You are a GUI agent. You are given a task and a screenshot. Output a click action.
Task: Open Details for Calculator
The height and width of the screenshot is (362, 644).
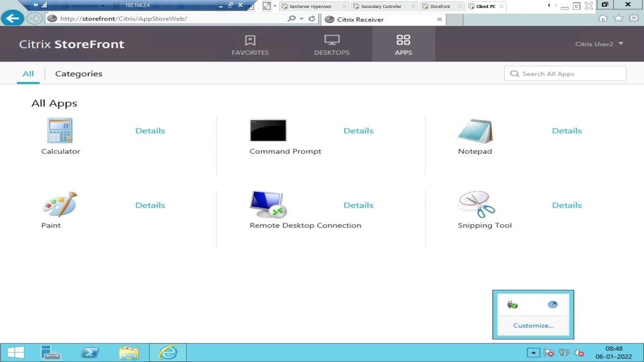click(150, 131)
